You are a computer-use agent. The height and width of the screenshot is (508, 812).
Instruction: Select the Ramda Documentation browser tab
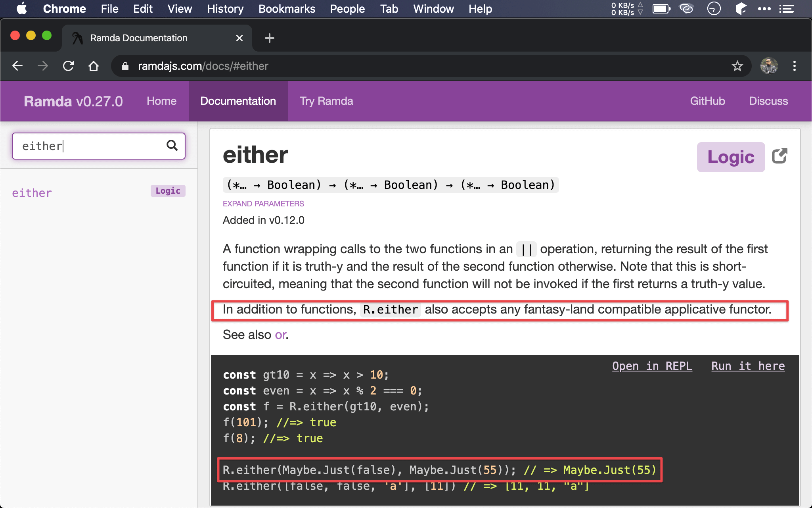[157, 38]
